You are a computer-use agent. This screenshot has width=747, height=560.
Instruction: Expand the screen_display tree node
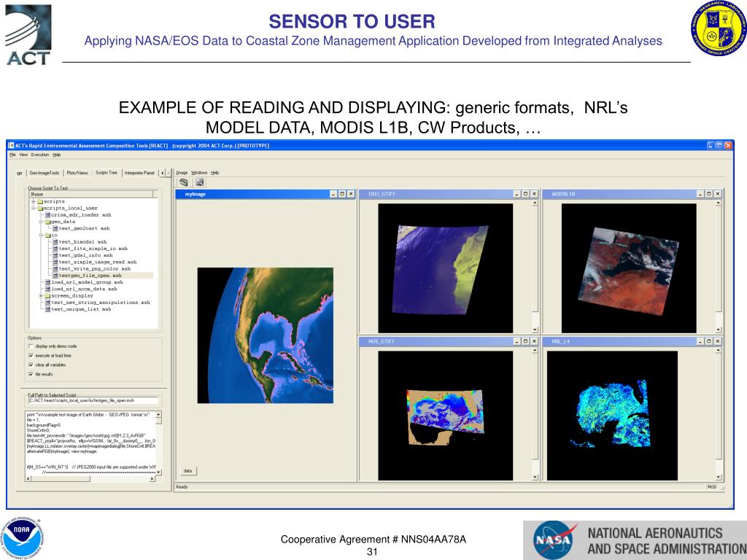tap(42, 296)
